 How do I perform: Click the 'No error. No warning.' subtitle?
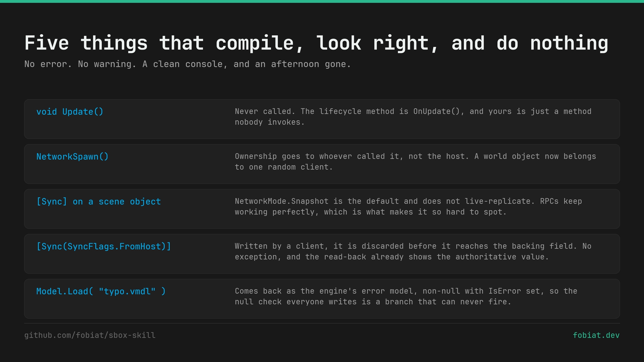tap(187, 64)
